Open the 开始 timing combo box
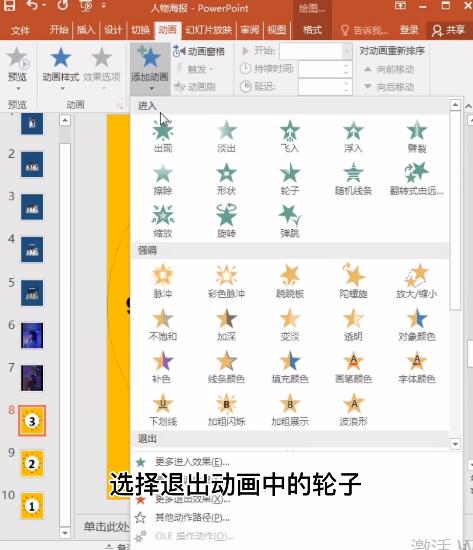The width and height of the screenshot is (473, 550). [315, 52]
